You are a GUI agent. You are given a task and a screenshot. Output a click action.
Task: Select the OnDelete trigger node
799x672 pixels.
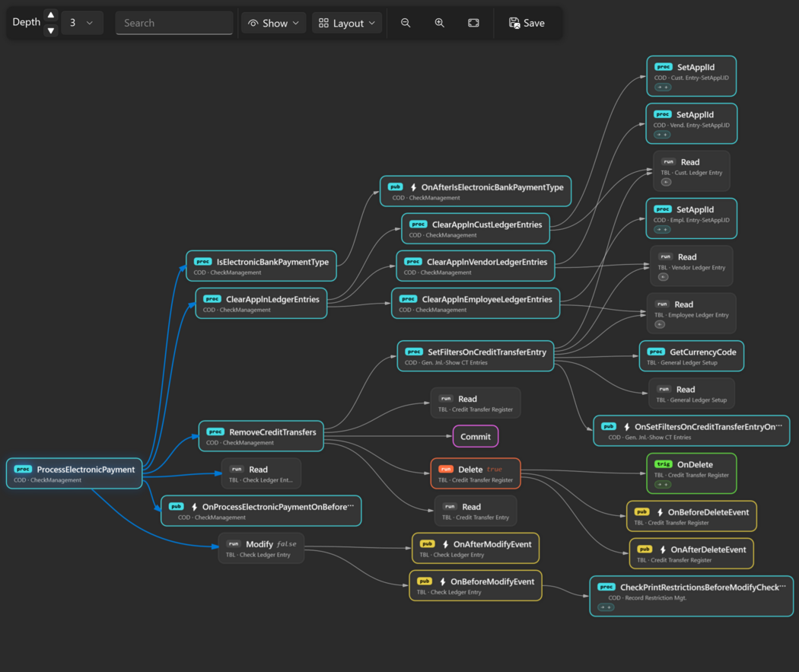tap(692, 473)
